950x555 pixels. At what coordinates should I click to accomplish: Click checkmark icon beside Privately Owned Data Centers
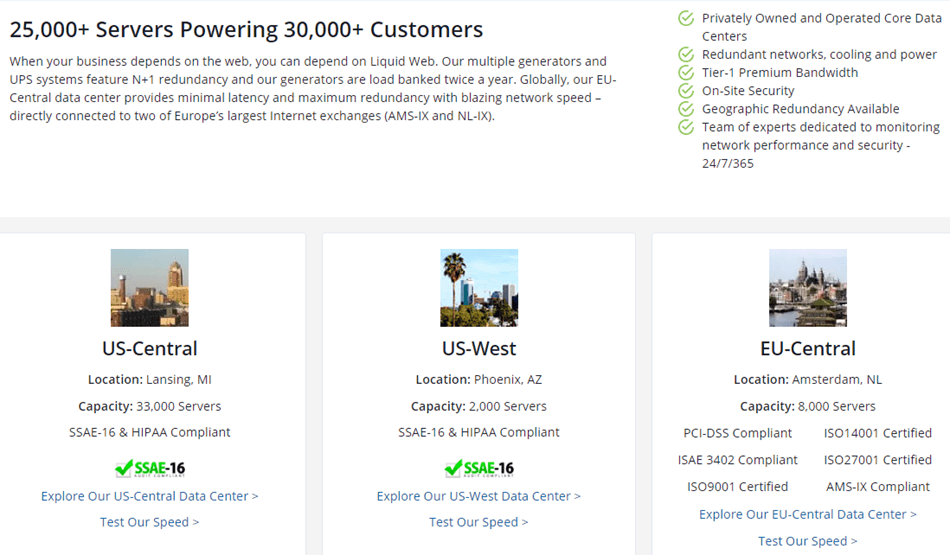pyautogui.click(x=686, y=18)
